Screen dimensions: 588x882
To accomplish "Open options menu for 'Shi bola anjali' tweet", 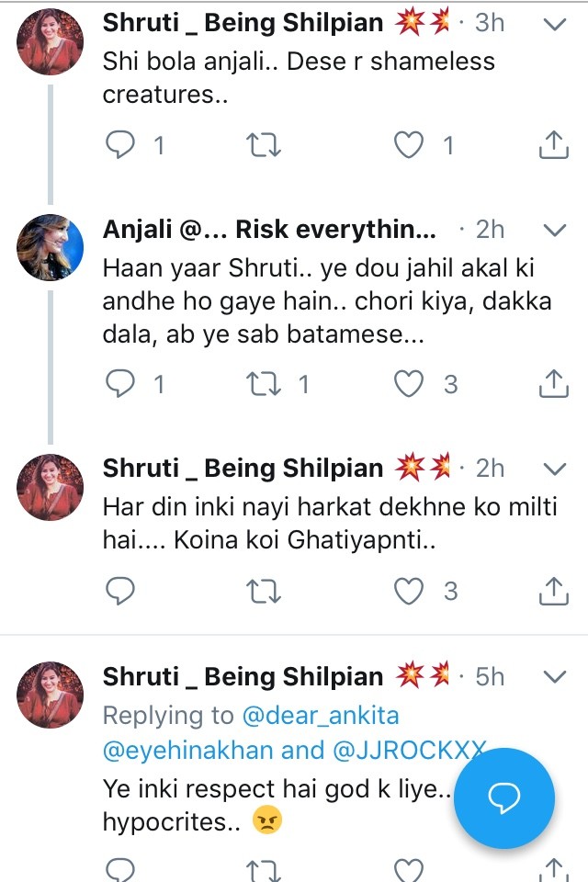I will point(554,25).
